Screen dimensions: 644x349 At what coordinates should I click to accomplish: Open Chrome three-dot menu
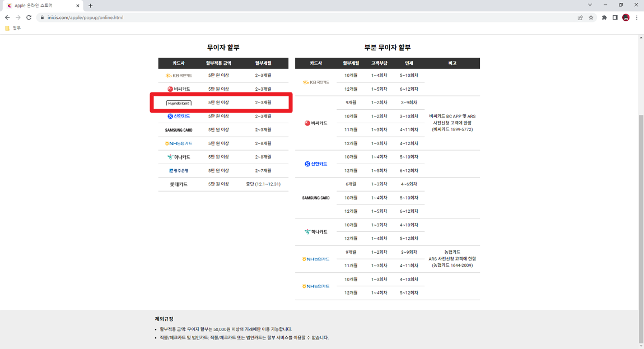[x=637, y=17]
